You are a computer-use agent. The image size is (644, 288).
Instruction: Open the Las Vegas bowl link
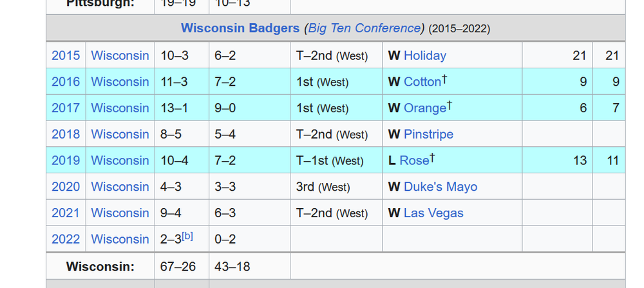433,213
